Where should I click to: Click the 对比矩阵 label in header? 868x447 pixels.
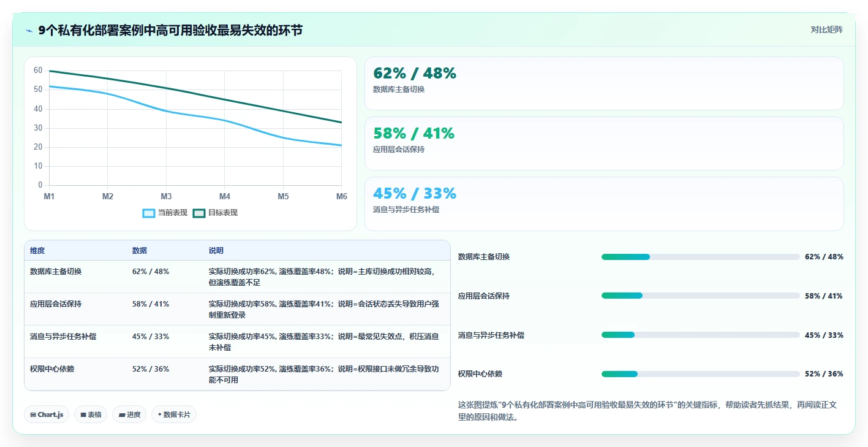point(826,29)
